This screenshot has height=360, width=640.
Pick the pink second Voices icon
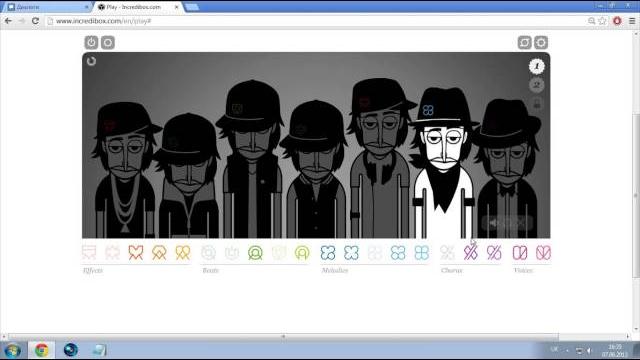click(x=543, y=253)
